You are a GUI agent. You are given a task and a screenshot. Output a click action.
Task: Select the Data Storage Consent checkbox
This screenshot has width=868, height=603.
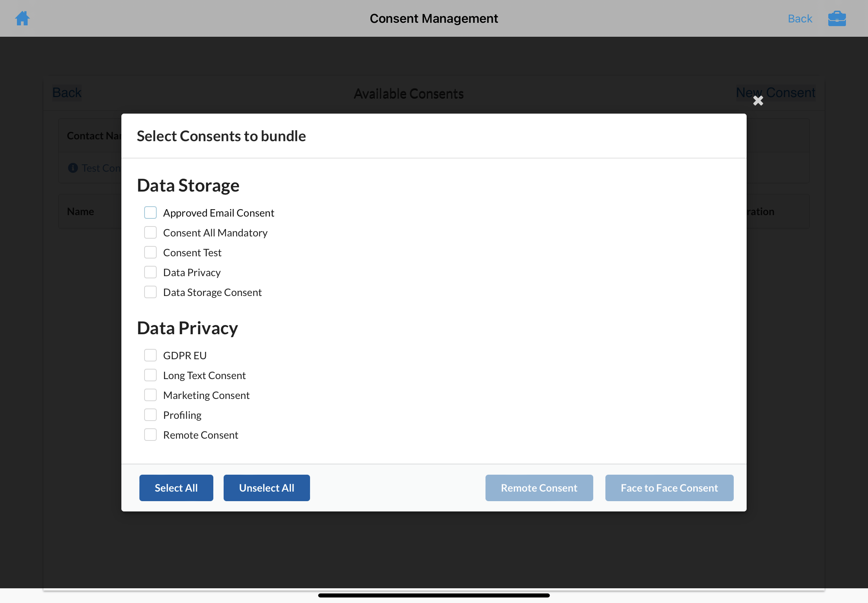click(x=150, y=292)
